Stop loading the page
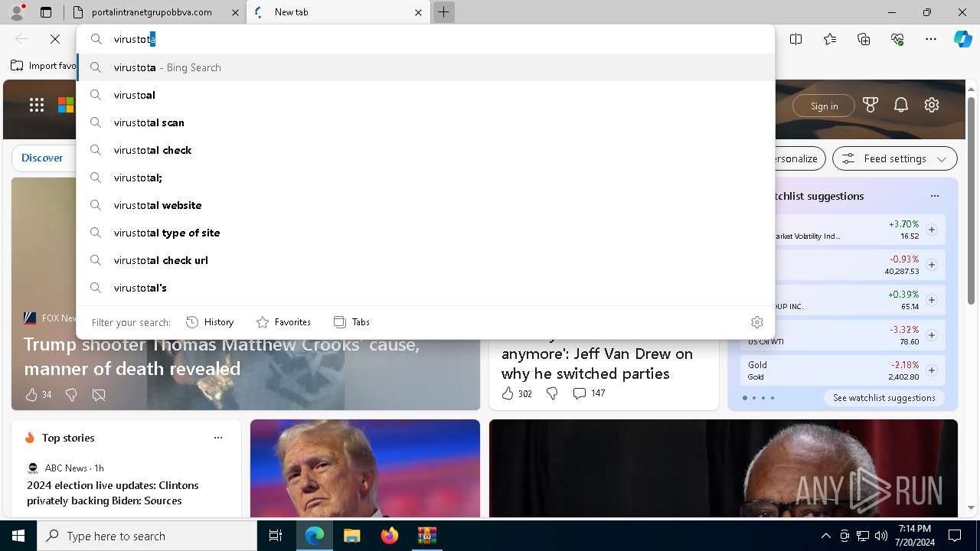Viewport: 980px width, 551px height. pos(55,39)
